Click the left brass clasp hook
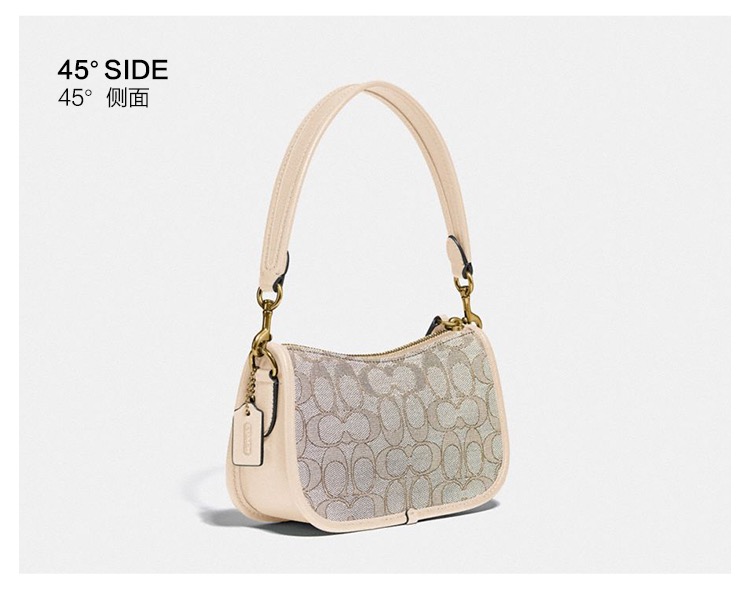Image resolution: width=750 pixels, height=592 pixels. click(265, 330)
